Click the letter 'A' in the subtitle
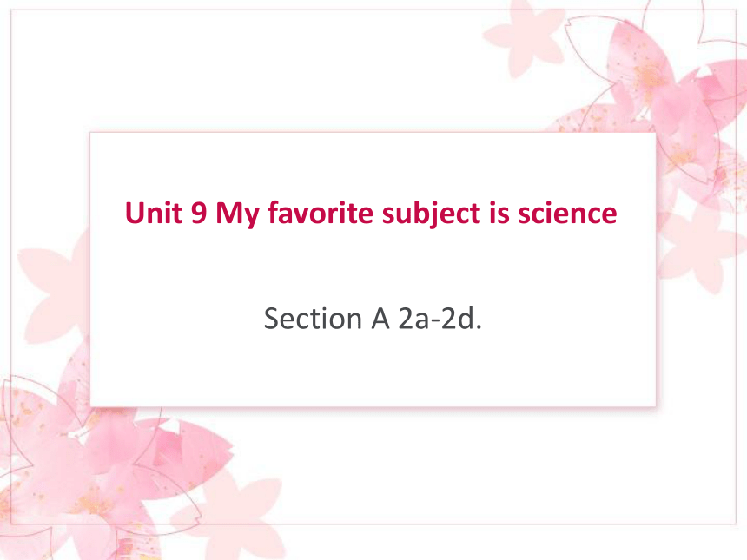Image resolution: width=747 pixels, height=560 pixels. pos(380,318)
